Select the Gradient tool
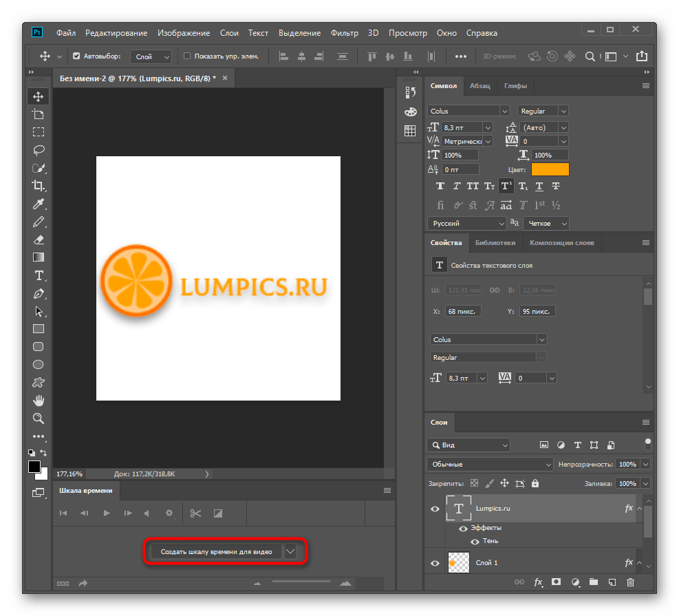The height and width of the screenshot is (616, 679). (x=39, y=257)
